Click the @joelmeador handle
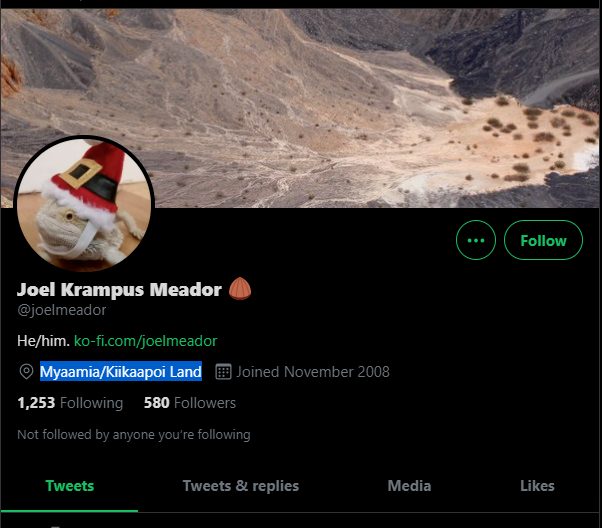The image size is (602, 528). 62,310
